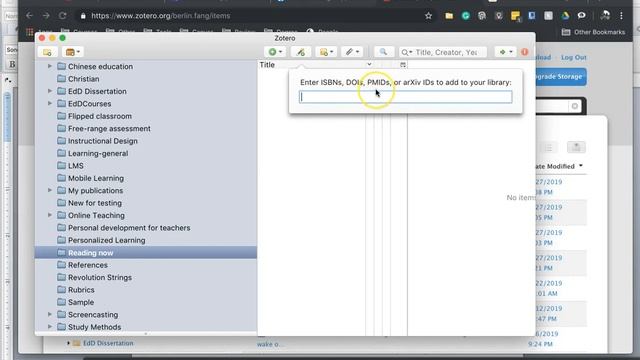This screenshot has width=640, height=360.
Task: Click the speech bubble extension icon in Chrome
Action: point(582,16)
